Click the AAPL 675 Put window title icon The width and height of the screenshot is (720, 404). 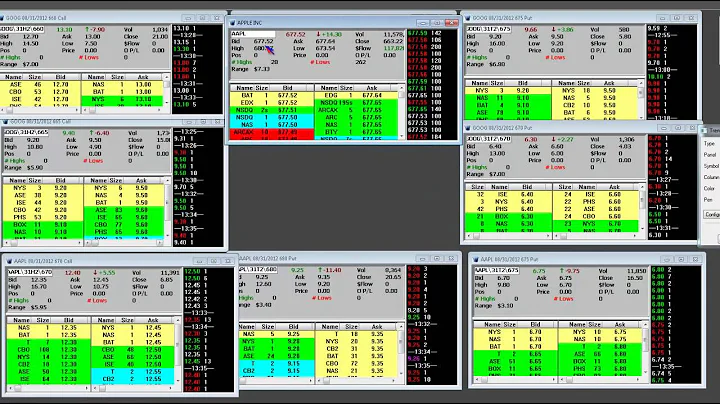point(476,259)
